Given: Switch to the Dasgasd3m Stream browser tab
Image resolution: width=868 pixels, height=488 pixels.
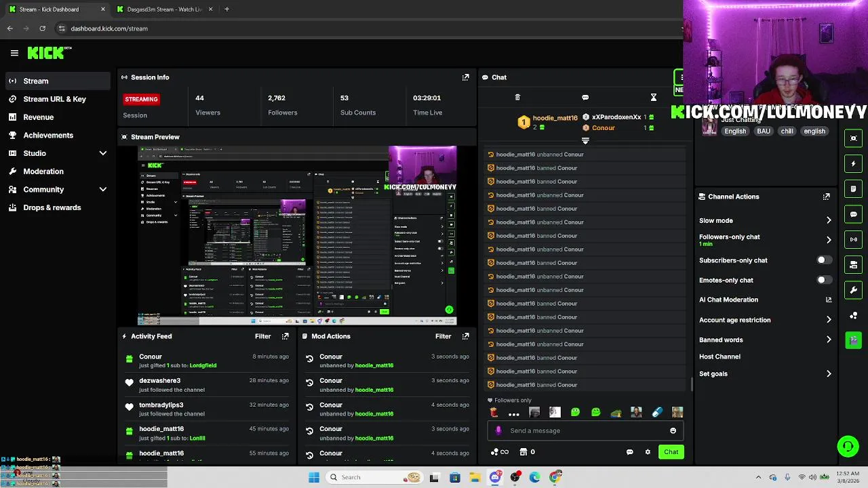Looking at the screenshot, I should (163, 9).
